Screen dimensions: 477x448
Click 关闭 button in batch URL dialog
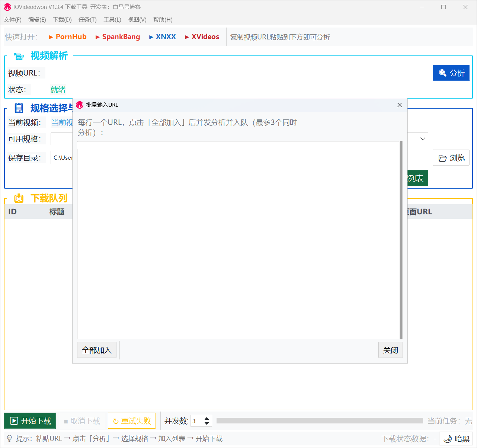click(391, 350)
